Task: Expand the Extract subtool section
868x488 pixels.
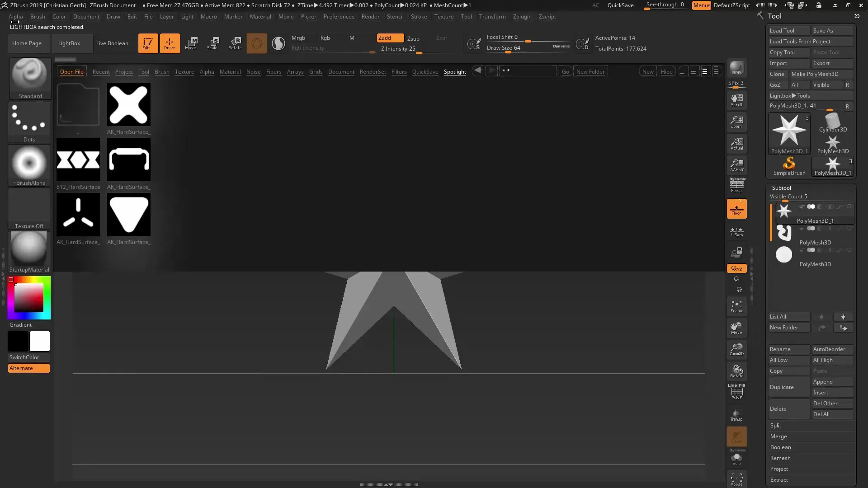Action: click(779, 480)
